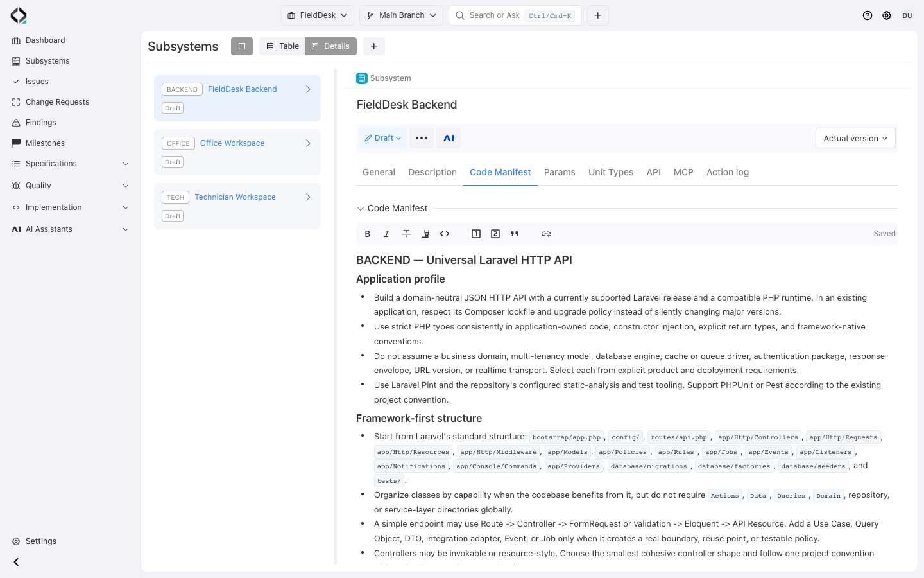Screen dimensions: 924x578
Task: Apply bold formatting in the editor
Action: point(368,234)
